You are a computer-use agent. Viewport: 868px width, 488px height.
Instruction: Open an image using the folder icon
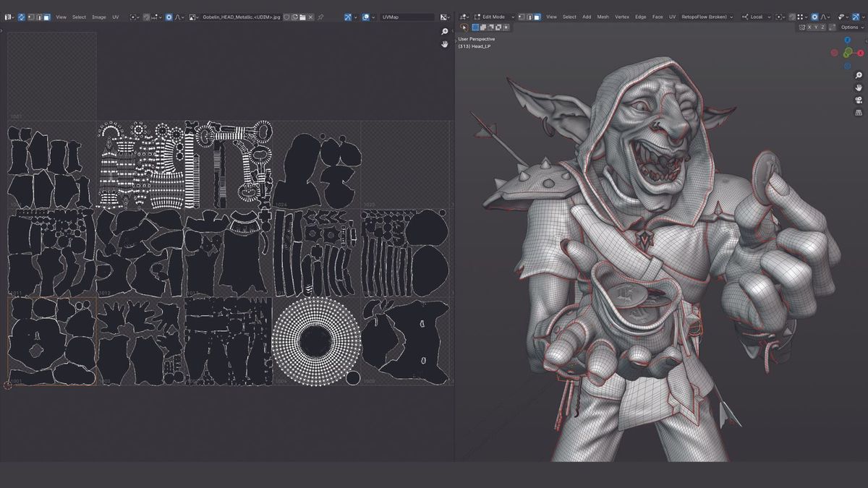click(302, 17)
